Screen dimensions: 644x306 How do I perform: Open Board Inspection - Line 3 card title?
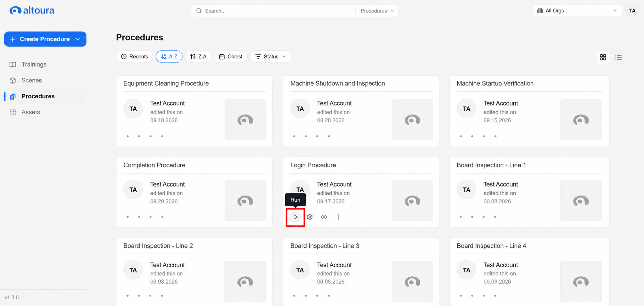click(325, 246)
